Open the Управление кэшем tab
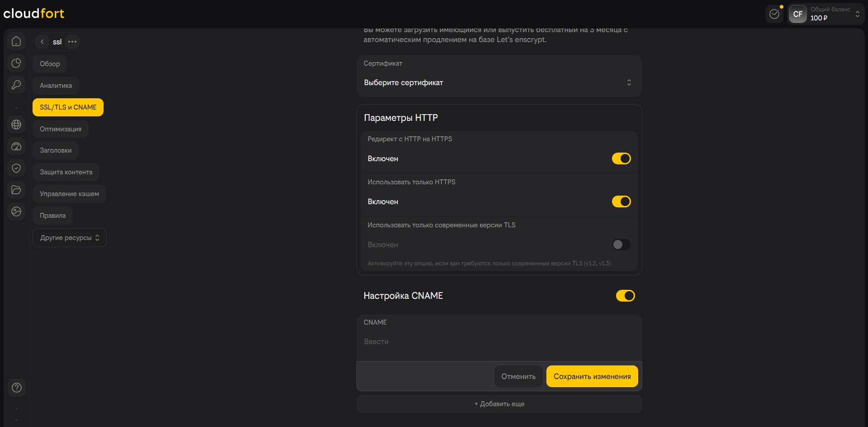The height and width of the screenshot is (427, 868). tap(69, 194)
